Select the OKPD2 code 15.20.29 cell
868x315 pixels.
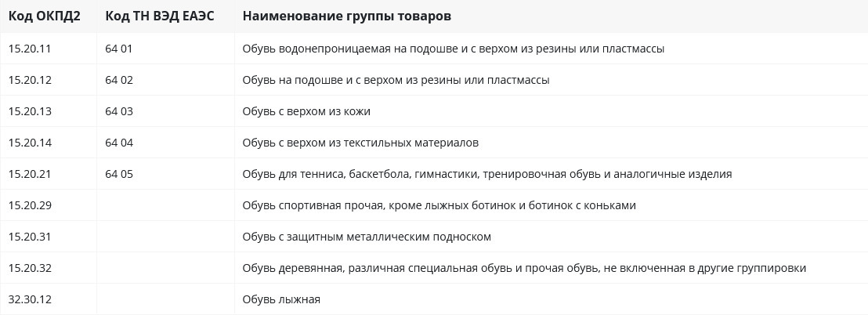tap(30, 205)
